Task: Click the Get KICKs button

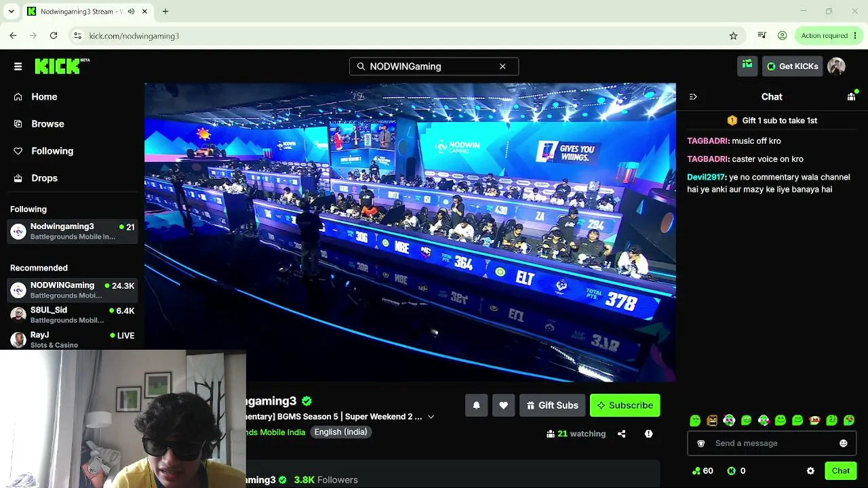Action: point(792,66)
